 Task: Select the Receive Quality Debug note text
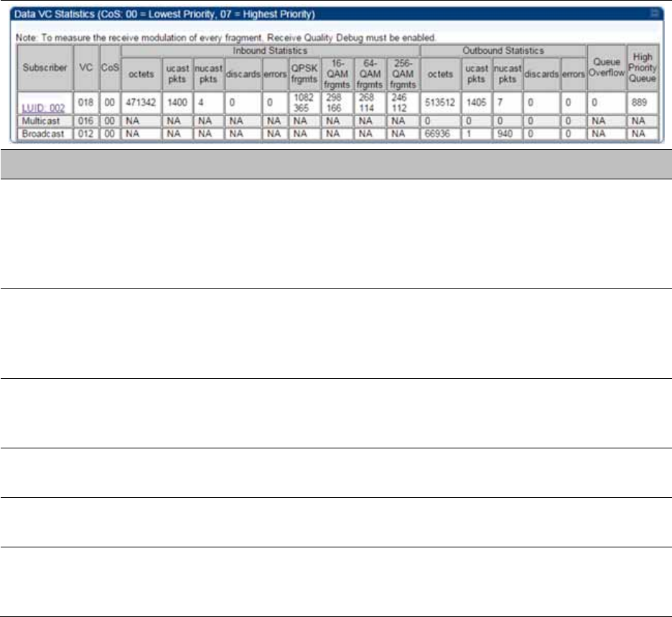click(226, 38)
